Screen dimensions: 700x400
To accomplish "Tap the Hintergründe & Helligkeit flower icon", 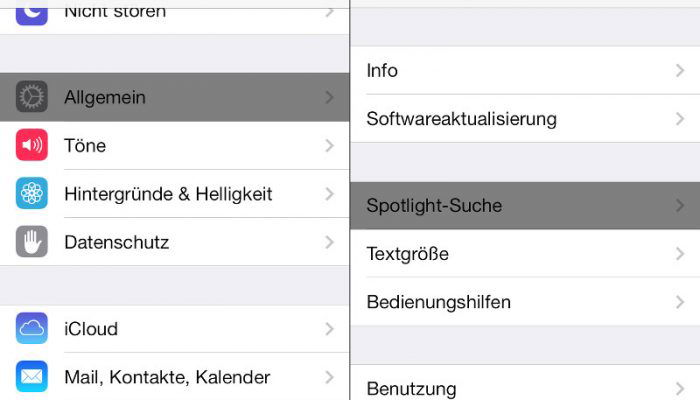I will click(x=32, y=193).
